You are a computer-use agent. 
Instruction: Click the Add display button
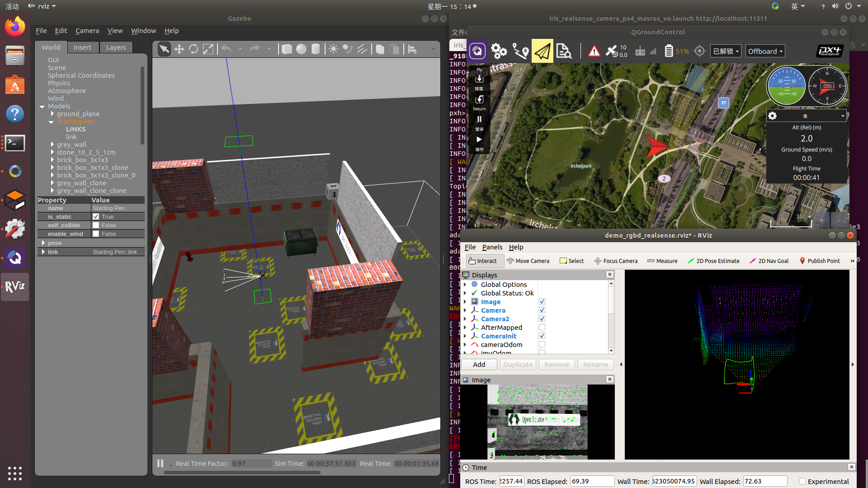(x=479, y=365)
